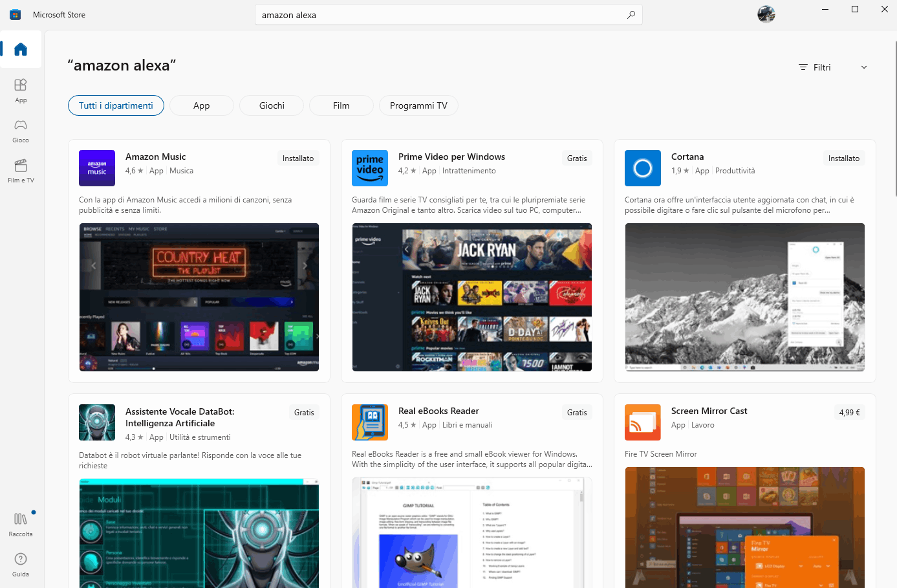Open Screen Mirror Cast title

coord(709,411)
